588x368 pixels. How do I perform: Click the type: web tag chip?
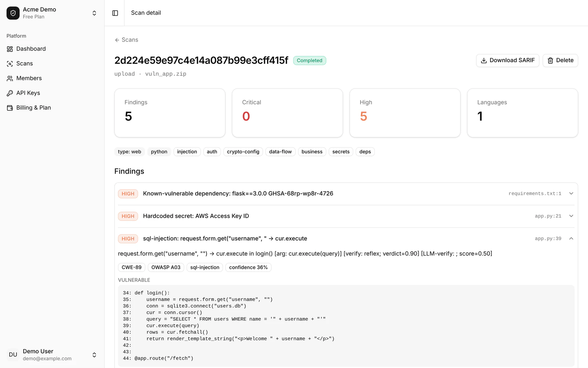pos(129,152)
